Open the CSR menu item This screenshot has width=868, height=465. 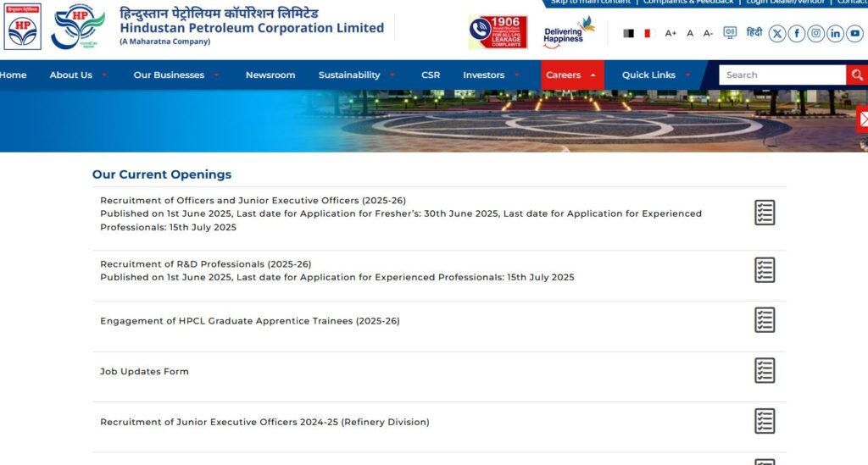(x=431, y=75)
